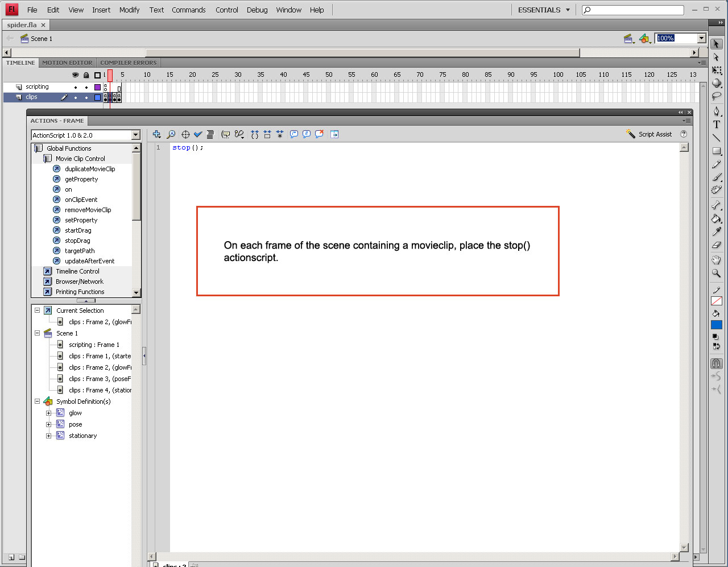Click the Script Assist button
This screenshot has height=567, width=728.
[x=649, y=134]
